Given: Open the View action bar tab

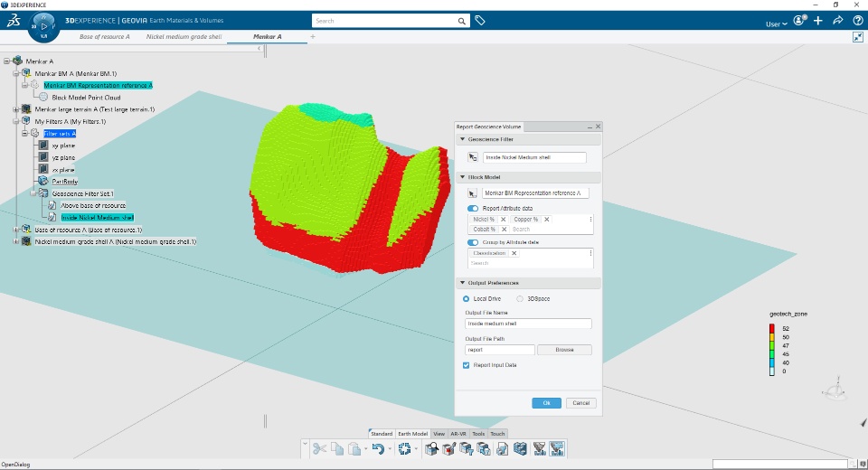Looking at the screenshot, I should click(x=439, y=434).
